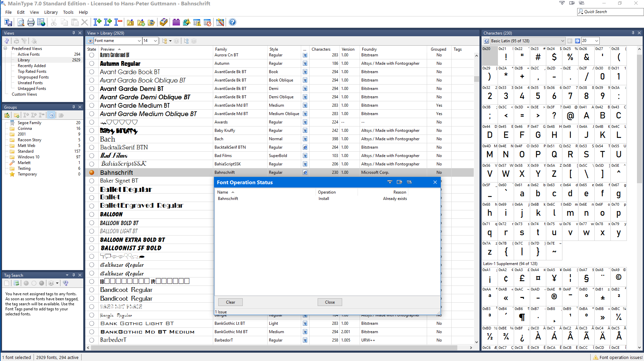Open the File menu

coord(8,12)
